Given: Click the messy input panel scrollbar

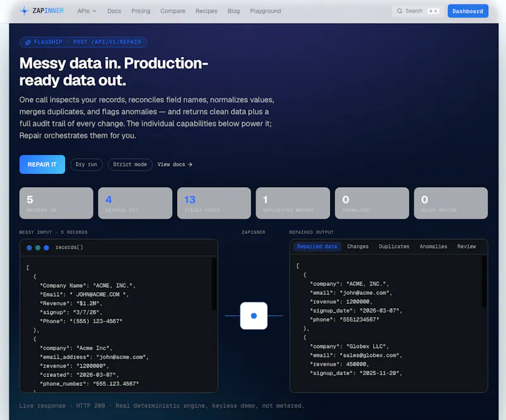Looking at the screenshot, I should pos(214,283).
